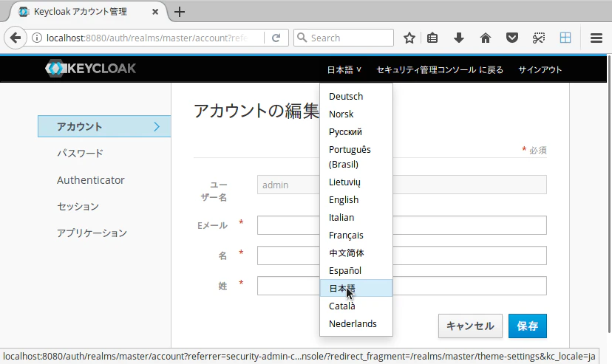Click the search magnifier icon
612x364 pixels.
point(302,38)
